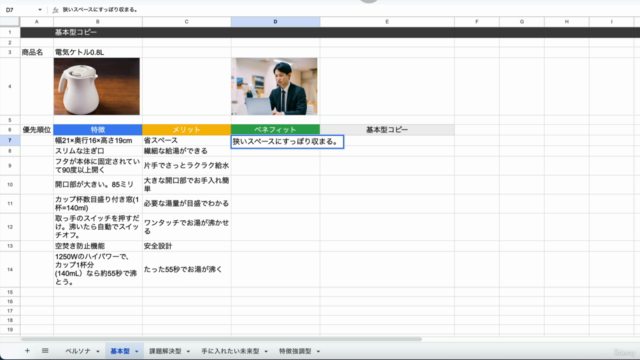This screenshot has width=640, height=360.
Task: Click the 商品名 cell
Action: click(x=37, y=52)
